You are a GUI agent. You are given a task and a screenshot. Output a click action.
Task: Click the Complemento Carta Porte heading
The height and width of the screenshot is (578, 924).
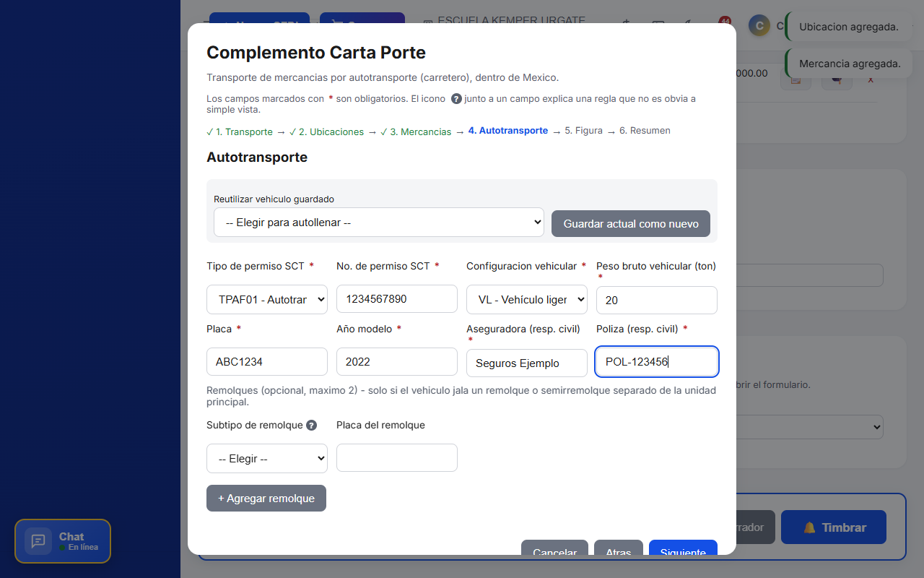[316, 53]
